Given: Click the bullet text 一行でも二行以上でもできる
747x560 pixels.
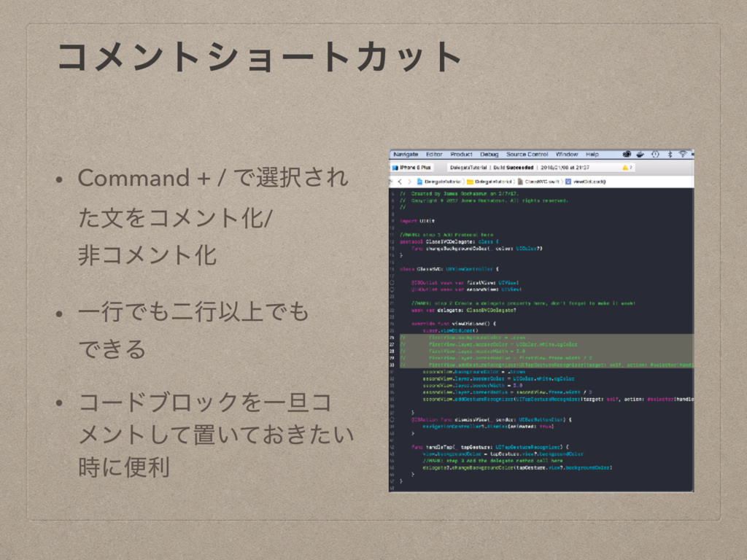Looking at the screenshot, I should [193, 330].
